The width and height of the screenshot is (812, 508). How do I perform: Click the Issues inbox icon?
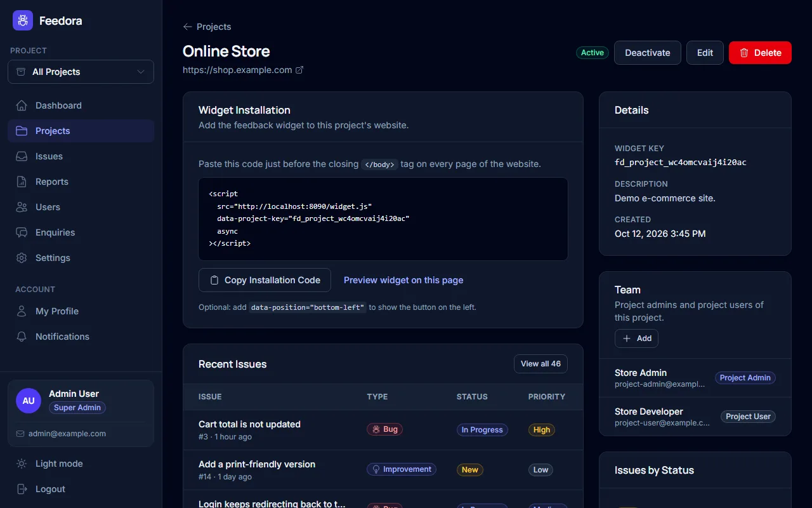pyautogui.click(x=22, y=156)
